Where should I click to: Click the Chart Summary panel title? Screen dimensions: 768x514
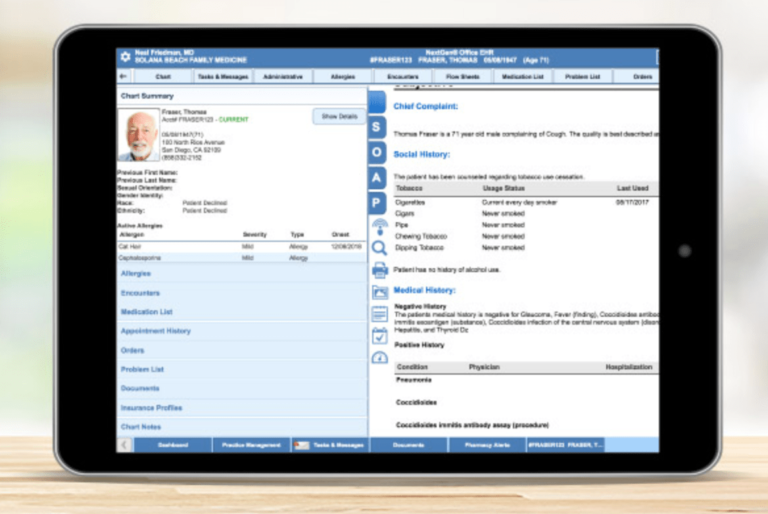pos(147,96)
